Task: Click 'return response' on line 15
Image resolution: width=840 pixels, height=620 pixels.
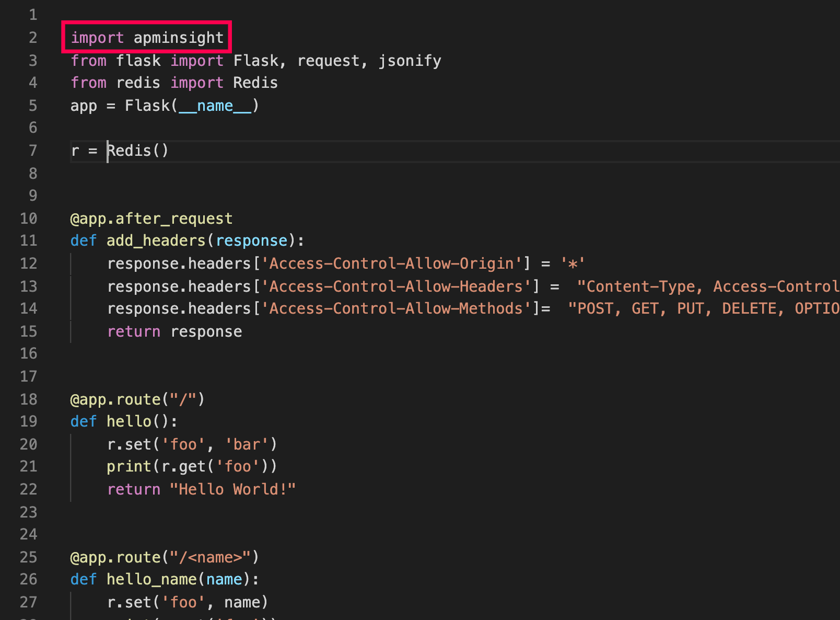Action: point(174,331)
